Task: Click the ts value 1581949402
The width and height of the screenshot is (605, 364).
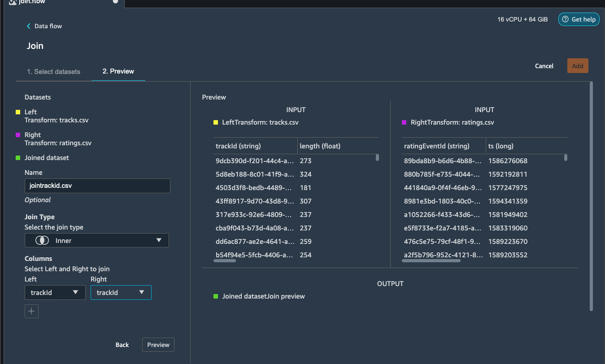Action: (508, 214)
